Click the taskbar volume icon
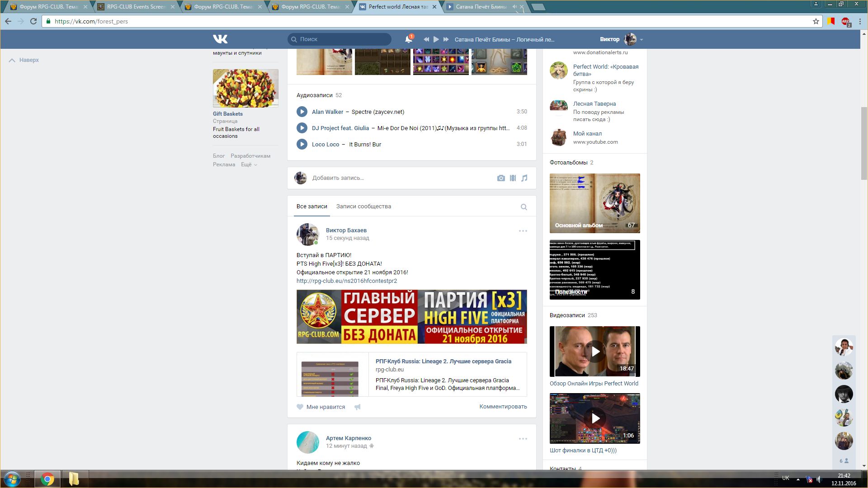 (819, 479)
